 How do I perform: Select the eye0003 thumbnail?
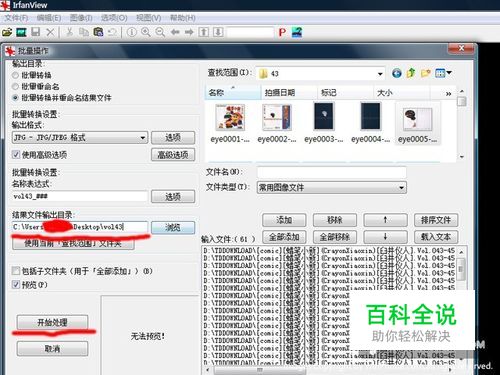[x=323, y=123]
